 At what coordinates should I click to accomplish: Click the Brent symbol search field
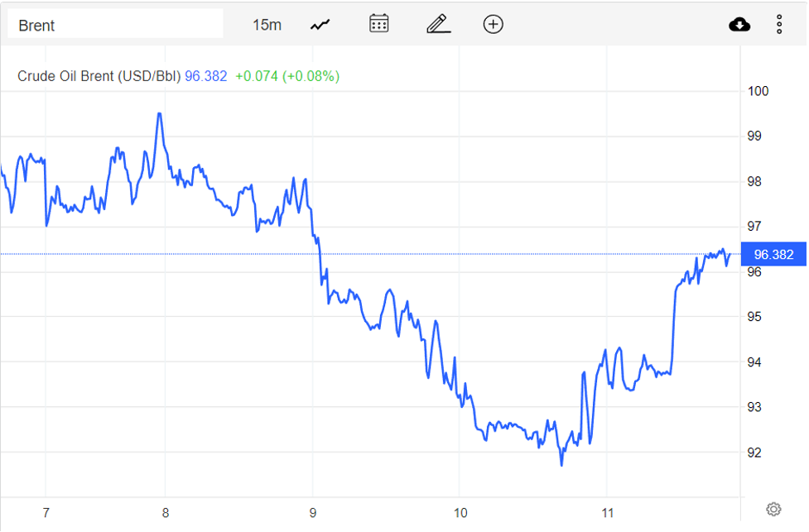tap(115, 25)
